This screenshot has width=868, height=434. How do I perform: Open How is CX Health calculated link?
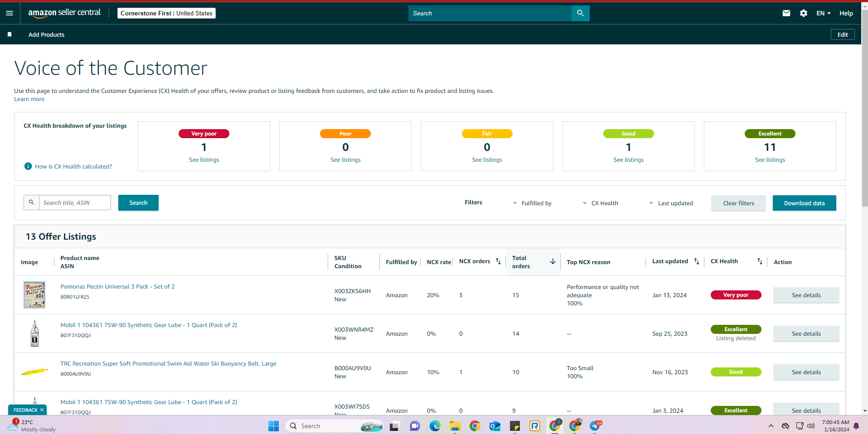(73, 166)
